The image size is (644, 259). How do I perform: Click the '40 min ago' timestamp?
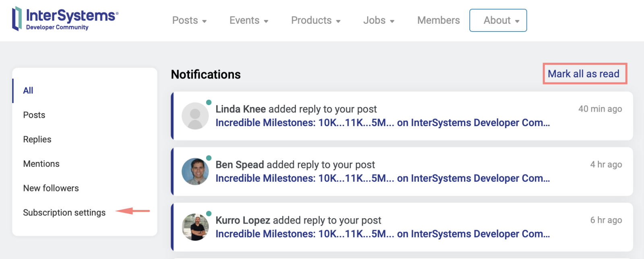[x=600, y=109]
